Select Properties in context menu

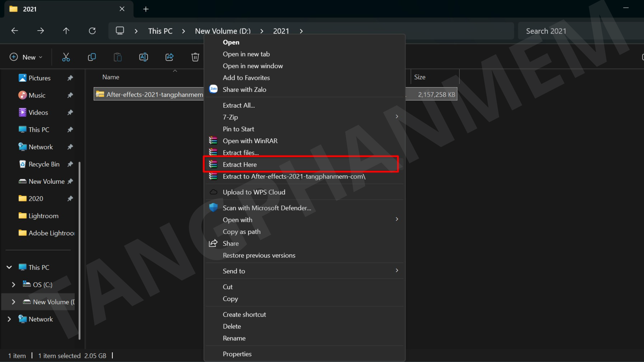point(237,354)
